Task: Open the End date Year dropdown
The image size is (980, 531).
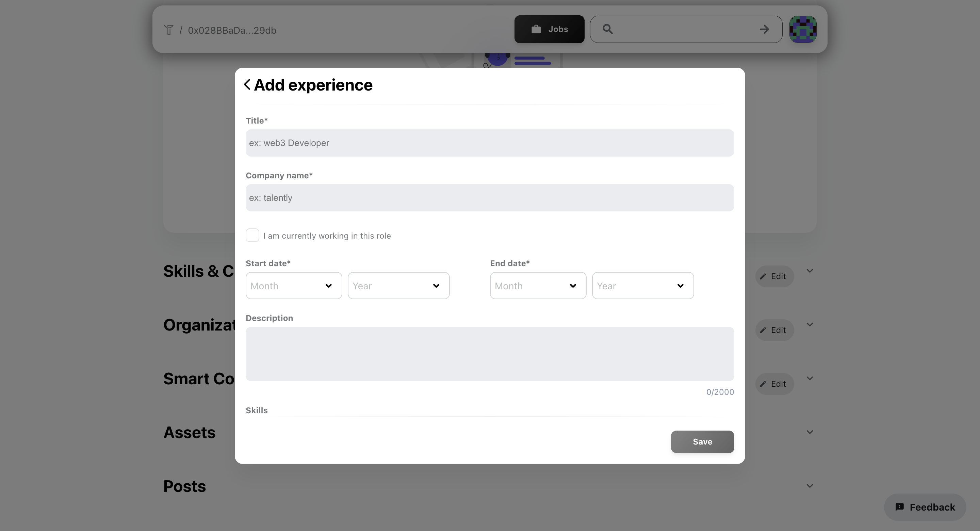Action: click(x=642, y=286)
